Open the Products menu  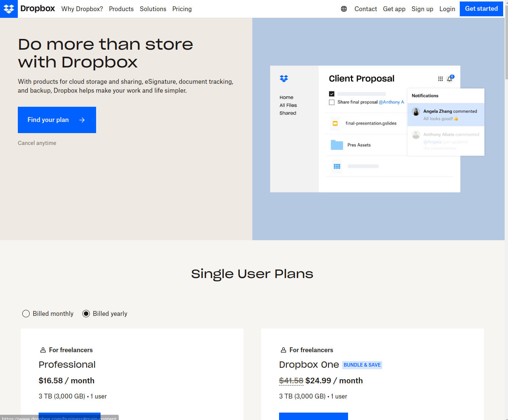[x=121, y=9]
